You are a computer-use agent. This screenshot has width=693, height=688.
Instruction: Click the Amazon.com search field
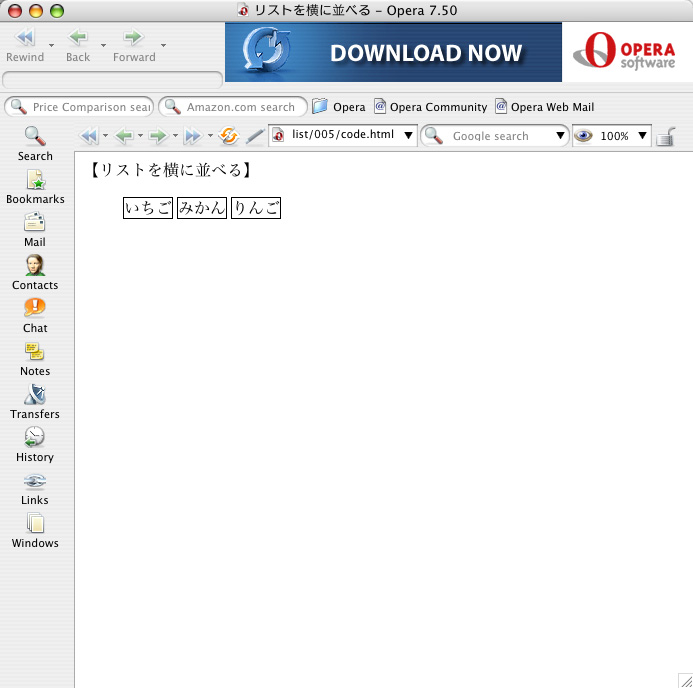tap(233, 107)
